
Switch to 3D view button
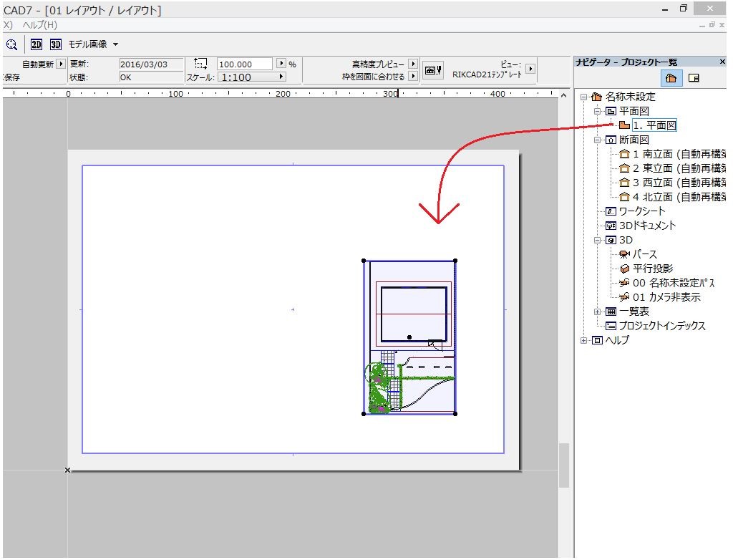(56, 44)
